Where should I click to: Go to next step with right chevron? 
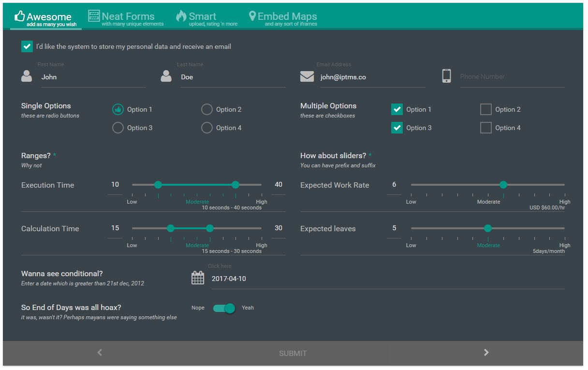click(486, 353)
